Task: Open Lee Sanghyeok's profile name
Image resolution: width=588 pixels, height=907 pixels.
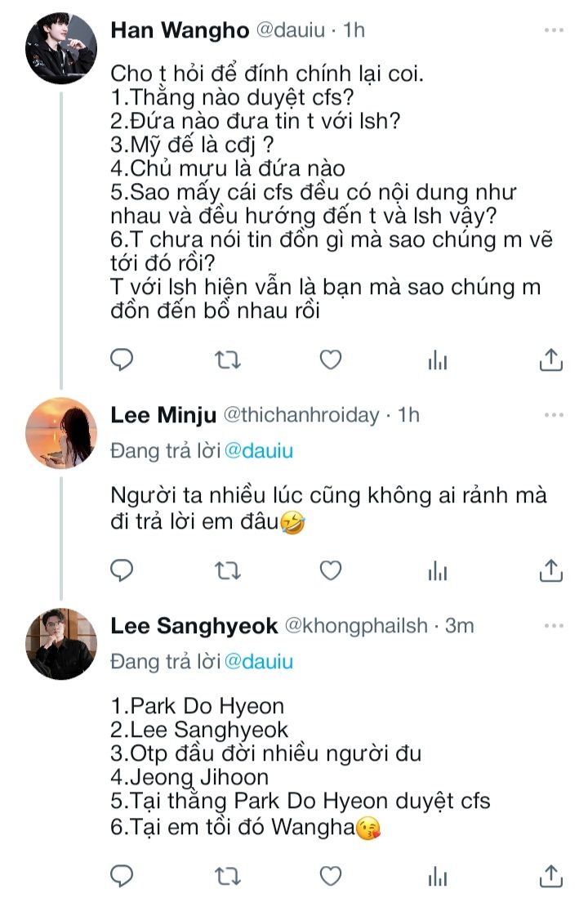Action: [194, 626]
